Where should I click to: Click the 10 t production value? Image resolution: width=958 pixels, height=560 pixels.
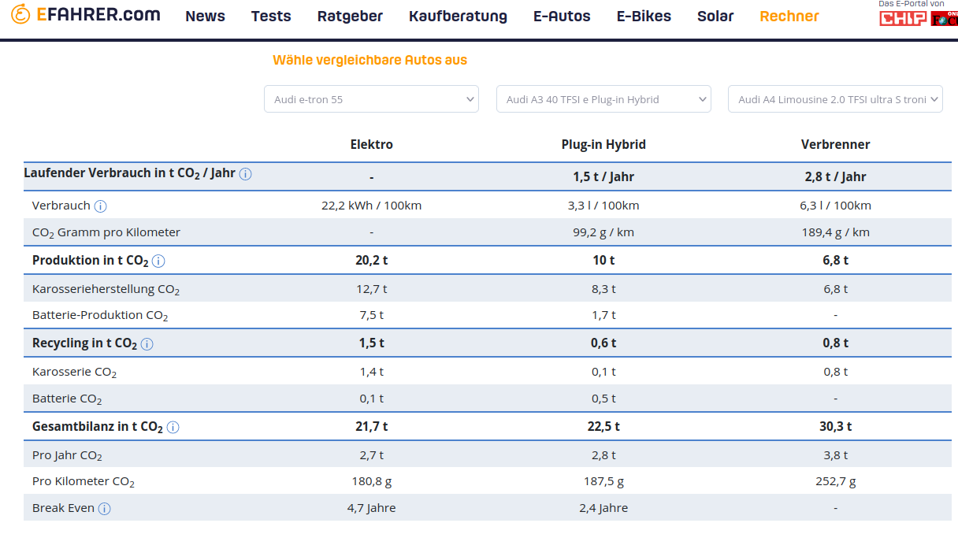tap(603, 260)
